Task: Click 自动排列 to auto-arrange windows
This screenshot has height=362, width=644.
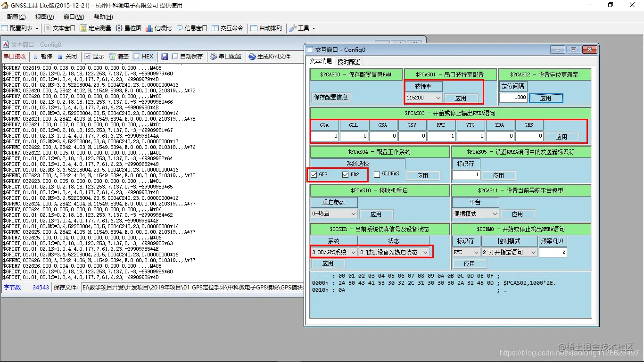Action: (266, 28)
